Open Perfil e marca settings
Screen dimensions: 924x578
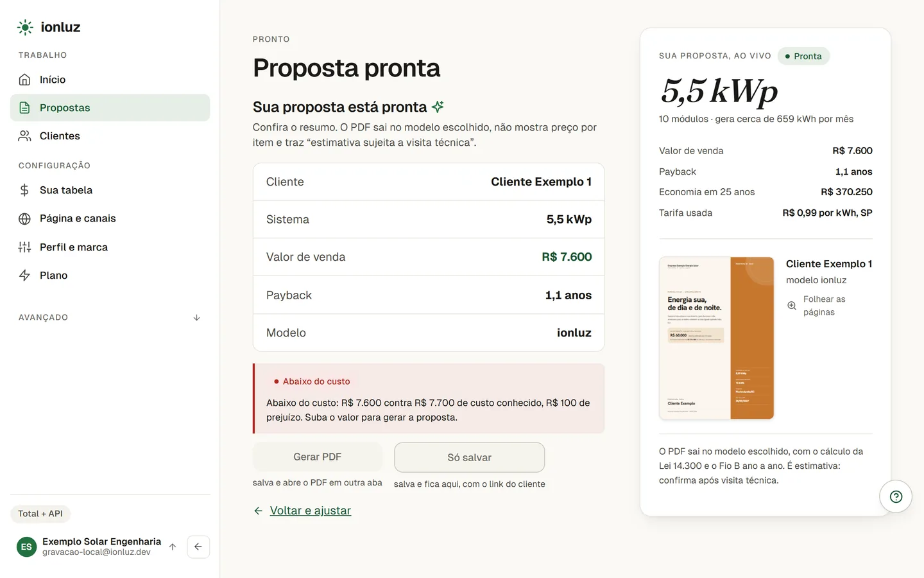(110, 247)
